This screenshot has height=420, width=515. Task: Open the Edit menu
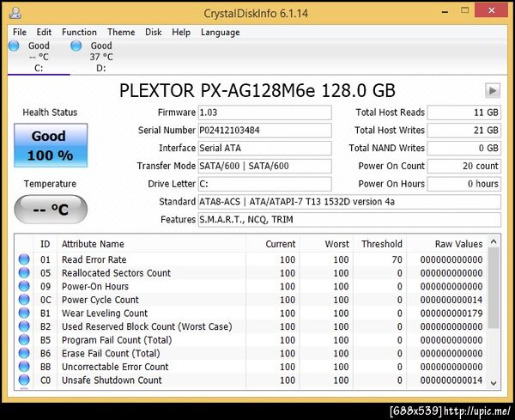pos(44,32)
